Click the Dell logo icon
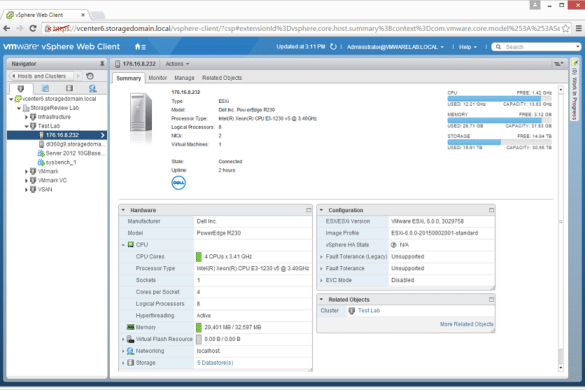Screen dimensions: 585x390 pos(178,183)
